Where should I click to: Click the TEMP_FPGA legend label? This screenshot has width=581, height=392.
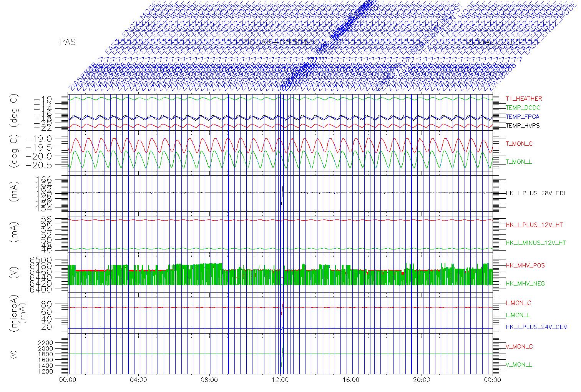[x=522, y=116]
